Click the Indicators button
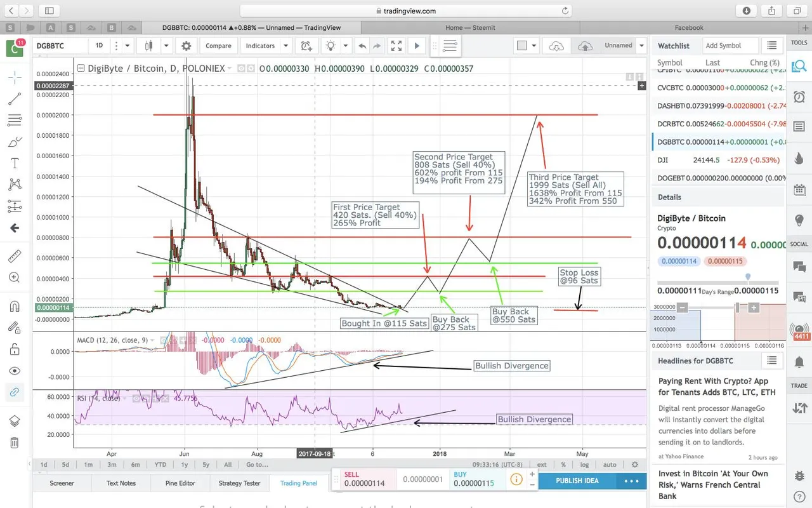Screen dimensions: 812x508 (x=260, y=46)
